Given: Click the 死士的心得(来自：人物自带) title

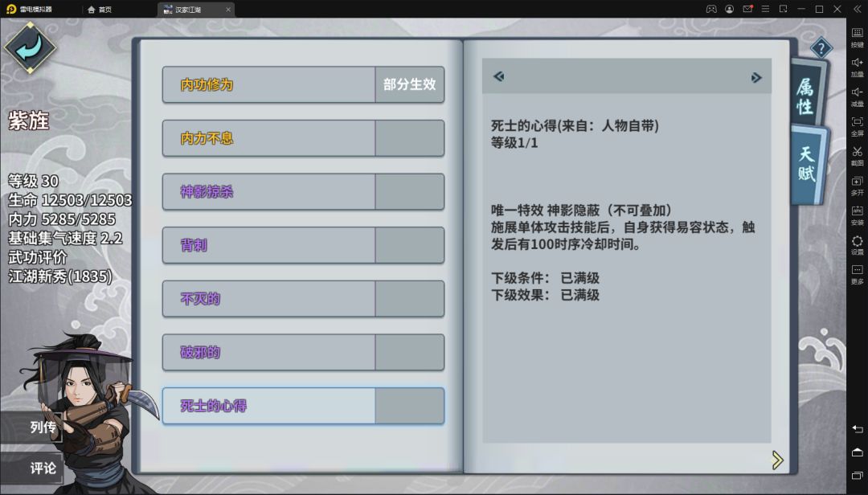Looking at the screenshot, I should 575,125.
